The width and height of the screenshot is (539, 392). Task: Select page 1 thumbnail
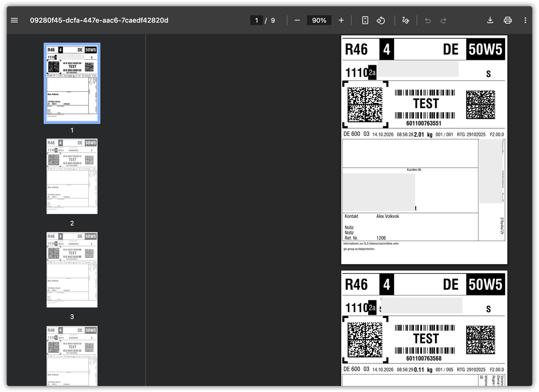72,83
